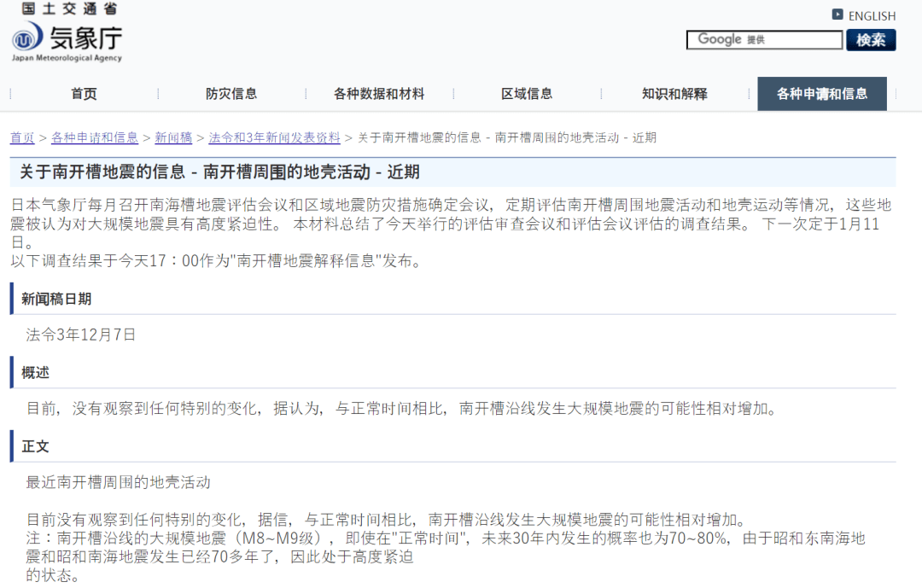Click the highlighted 各种申请和信息 tab
The width and height of the screenshot is (922, 588).
point(821,94)
